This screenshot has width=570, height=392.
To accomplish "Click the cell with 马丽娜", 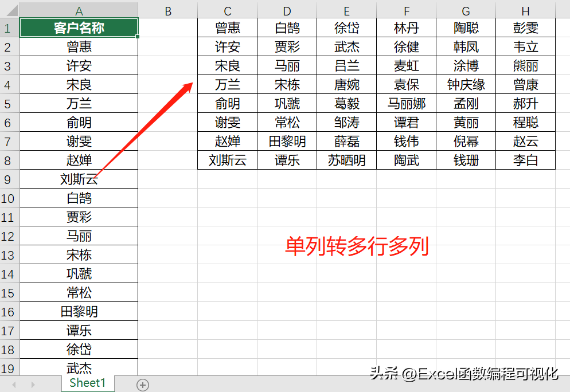I will pos(407,104).
